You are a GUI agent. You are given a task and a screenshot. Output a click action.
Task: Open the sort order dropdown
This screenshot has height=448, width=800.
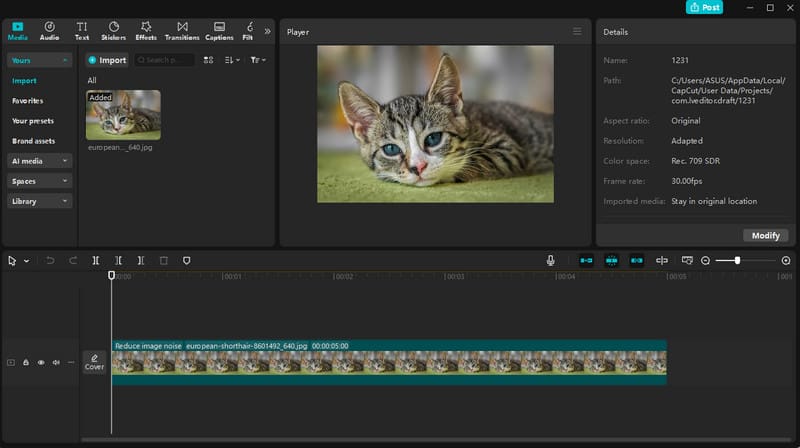pyautogui.click(x=232, y=60)
